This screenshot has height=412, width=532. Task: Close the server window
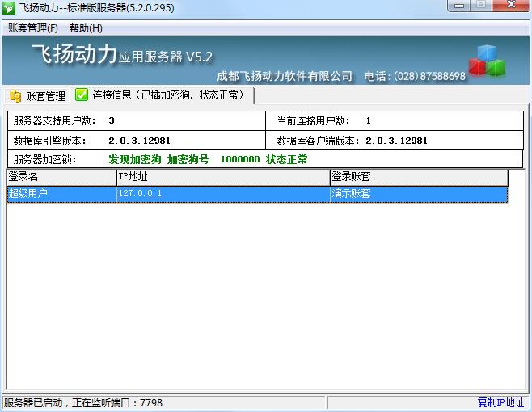pos(511,6)
